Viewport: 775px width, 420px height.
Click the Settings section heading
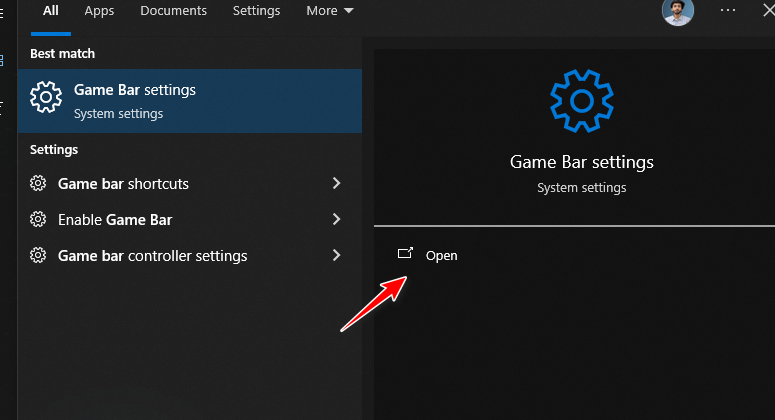pos(54,149)
